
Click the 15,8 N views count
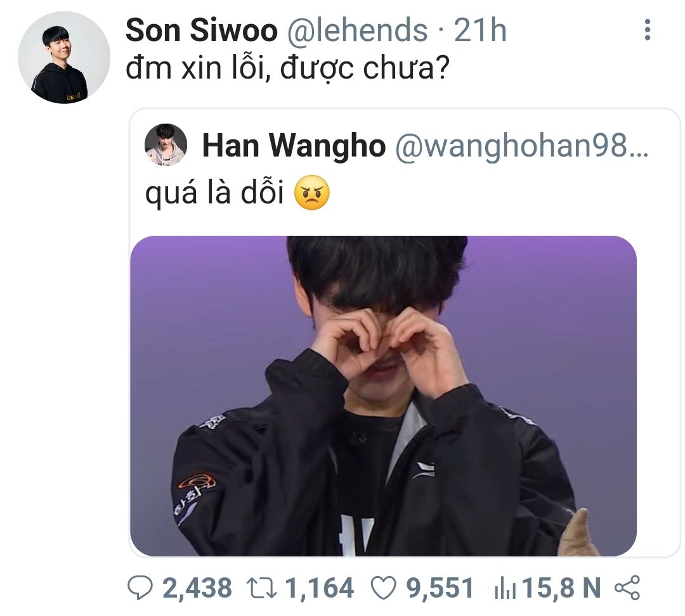point(561,587)
